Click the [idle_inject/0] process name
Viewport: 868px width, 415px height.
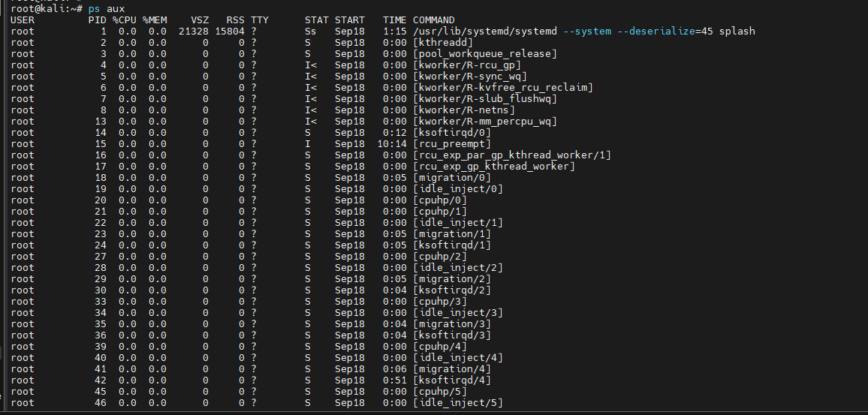(458, 188)
